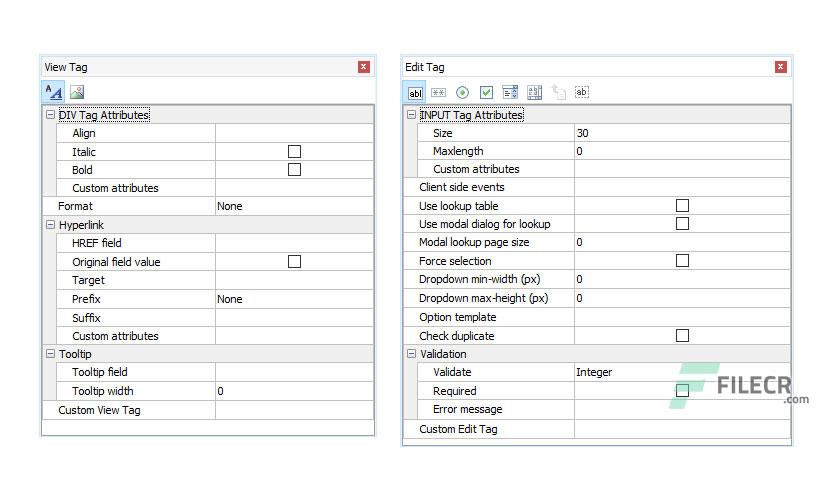836x484 pixels.
Task: Choose the select list edit tag icon
Action: [x=510, y=92]
